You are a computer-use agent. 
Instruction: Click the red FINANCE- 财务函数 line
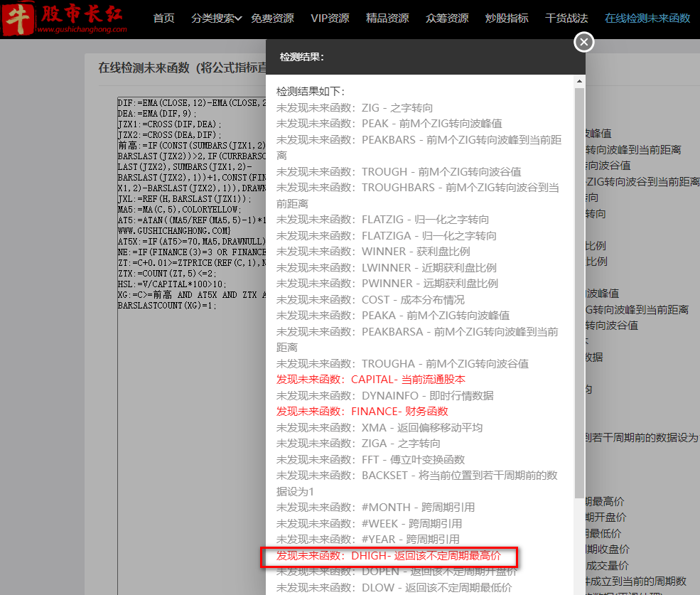[362, 411]
